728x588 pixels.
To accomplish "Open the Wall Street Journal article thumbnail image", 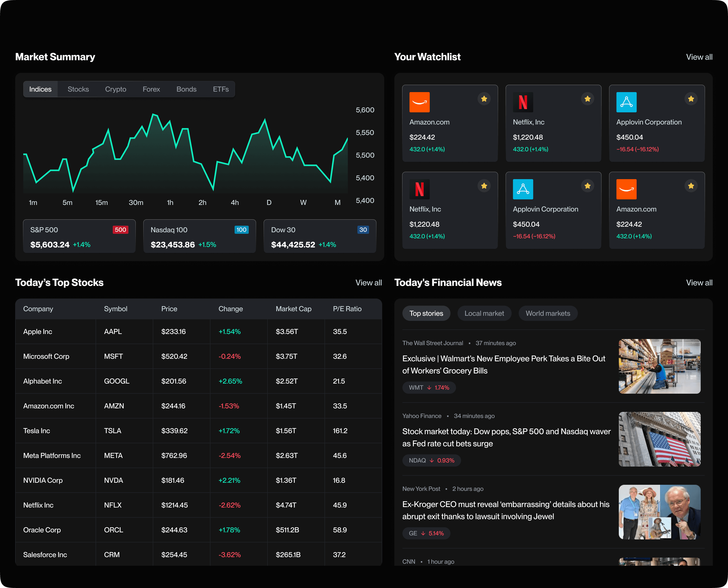I will point(659,366).
